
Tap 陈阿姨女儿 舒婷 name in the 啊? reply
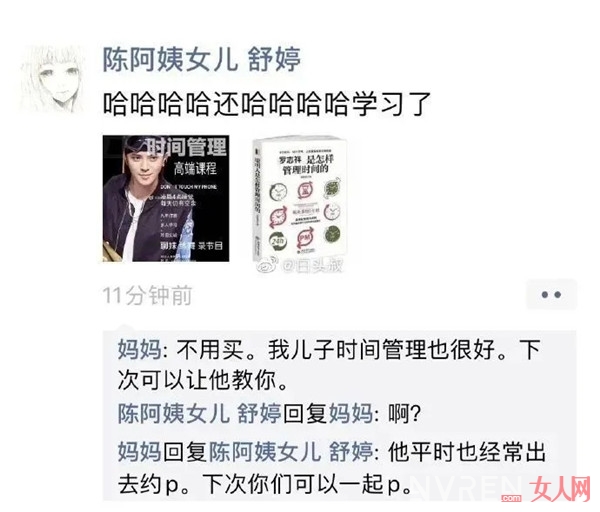pos(199,414)
